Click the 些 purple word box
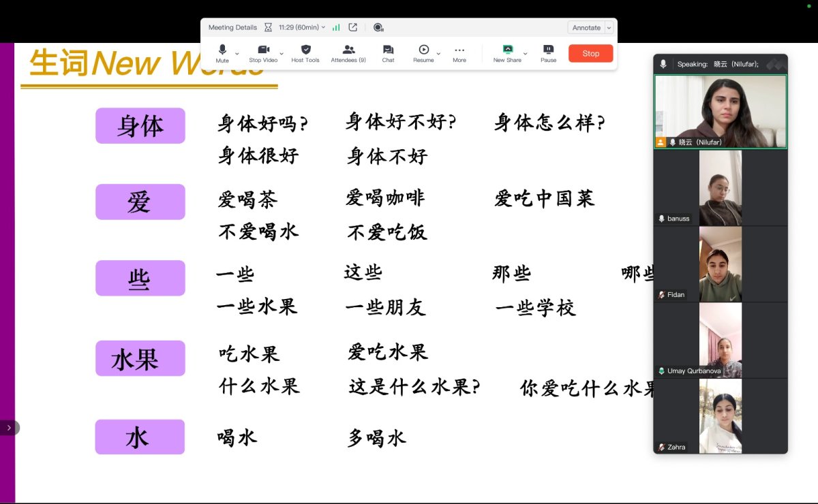The width and height of the screenshot is (818, 504). click(140, 279)
